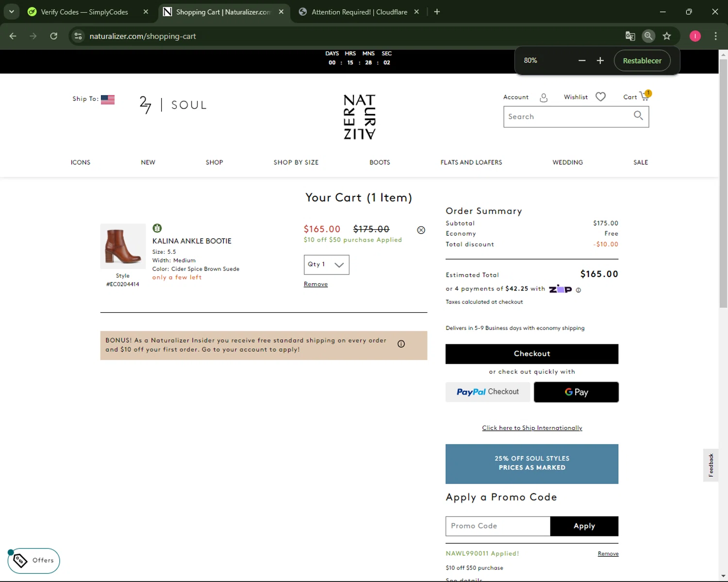Viewport: 728px width, 582px height.
Task: Click the circled X remove item icon
Action: click(x=421, y=230)
